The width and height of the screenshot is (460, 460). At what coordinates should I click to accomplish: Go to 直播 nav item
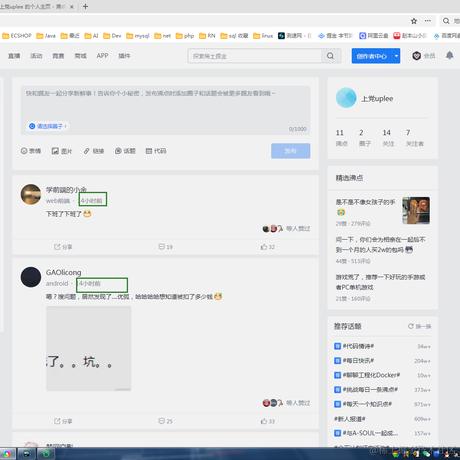point(14,56)
